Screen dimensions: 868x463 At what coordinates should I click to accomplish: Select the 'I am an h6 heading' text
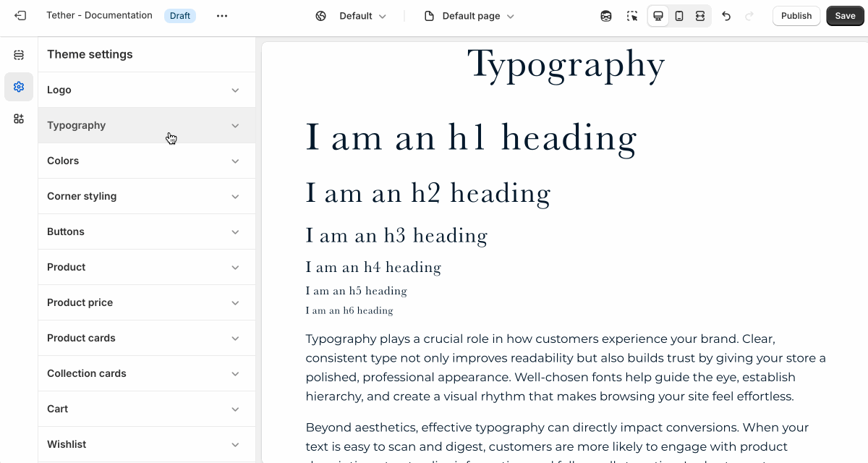349,310
